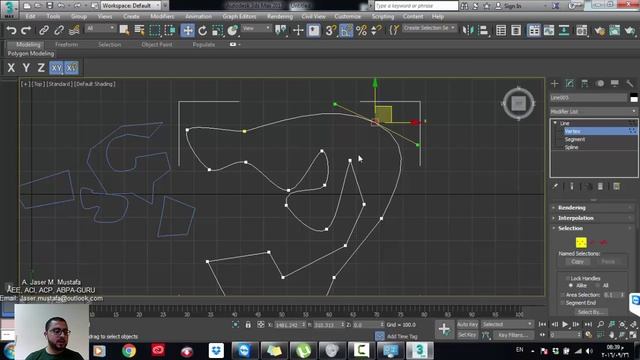
Task: Open the Modifiers menu
Action: 162,16
